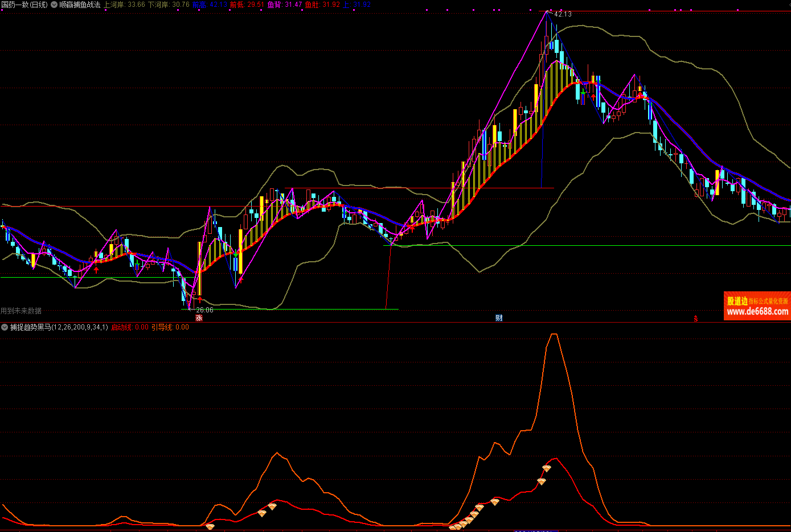The width and height of the screenshot is (791, 532).
Task: Click the leftmost diamond signal in the lower panel
Action: 210,527
